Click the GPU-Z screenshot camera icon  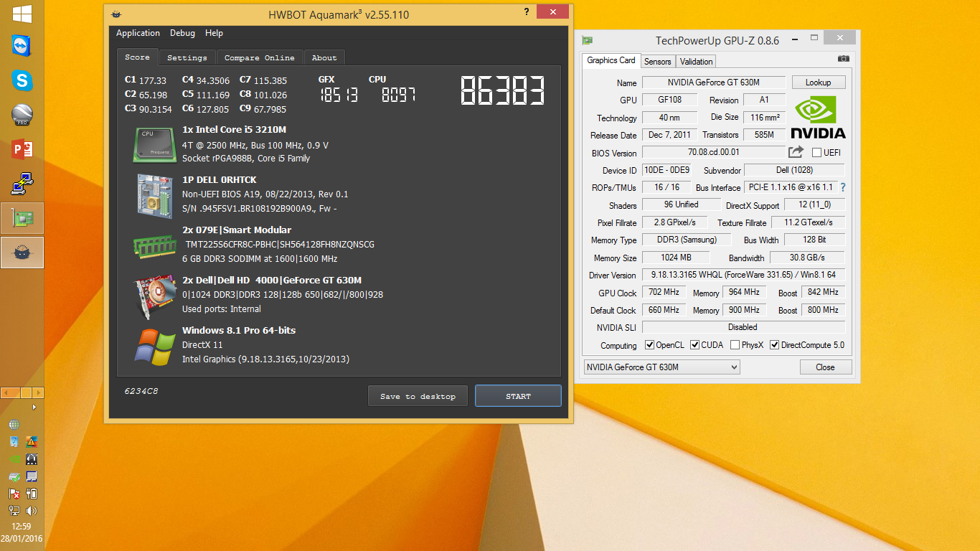click(x=844, y=59)
